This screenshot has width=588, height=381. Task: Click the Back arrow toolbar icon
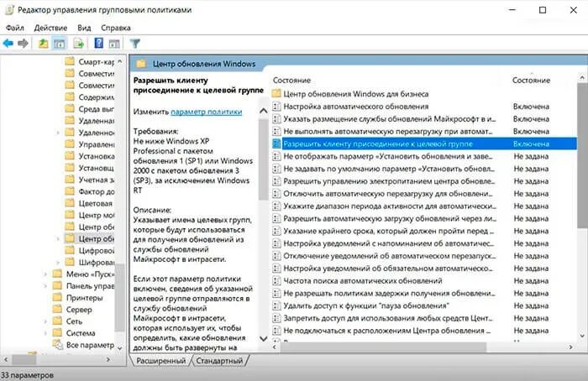pos(8,44)
